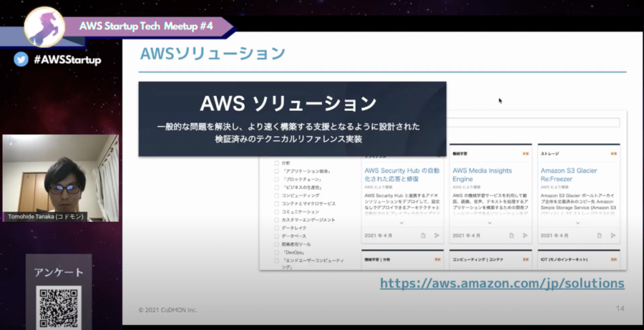Expand the AWS Security Hub card description chevron

point(402,223)
